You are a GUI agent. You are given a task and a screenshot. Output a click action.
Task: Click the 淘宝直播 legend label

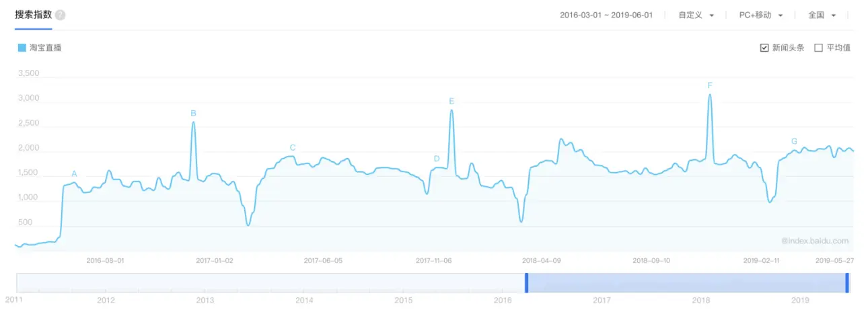[x=45, y=48]
